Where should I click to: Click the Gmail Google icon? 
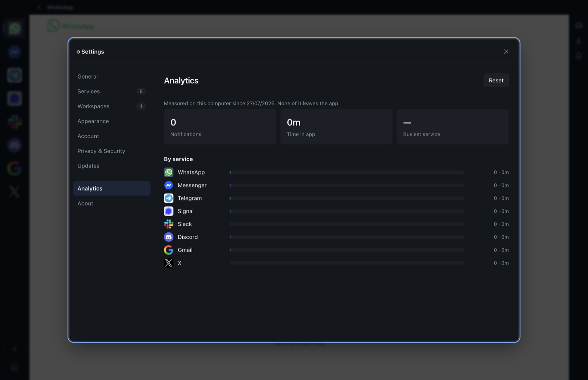coord(169,250)
